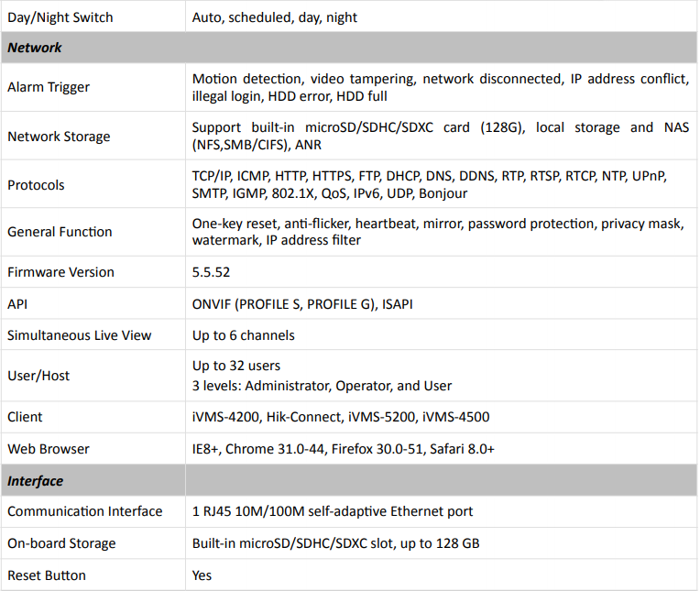700x591 pixels.
Task: Click the Simultaneous Live View label
Action: coord(80,335)
